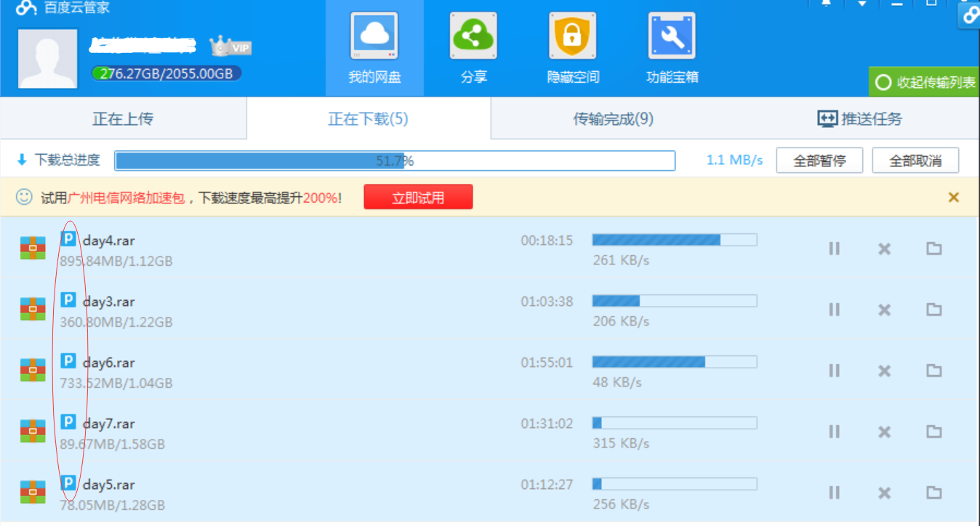Dismiss the acceleration promo banner

954,198
